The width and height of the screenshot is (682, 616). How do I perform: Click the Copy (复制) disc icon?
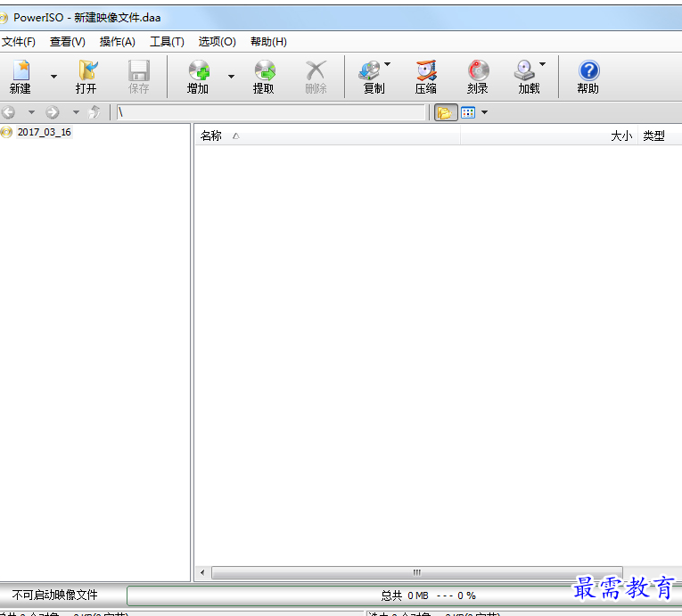pyautogui.click(x=370, y=70)
